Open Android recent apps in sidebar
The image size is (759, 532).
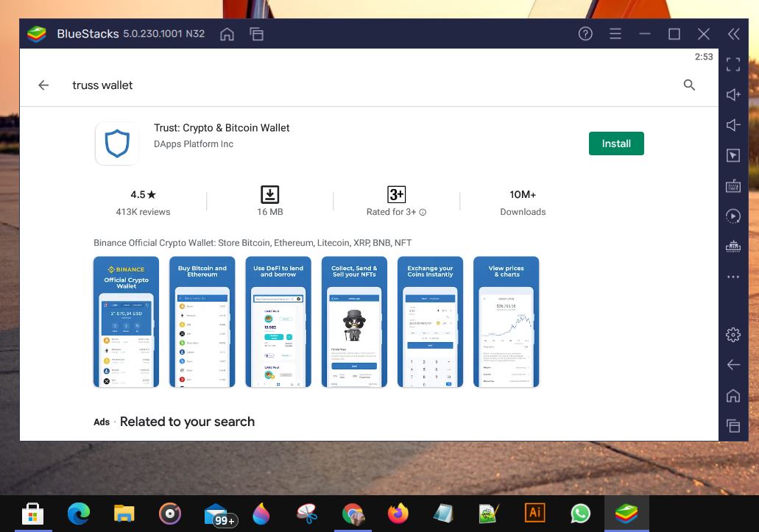coord(732,425)
